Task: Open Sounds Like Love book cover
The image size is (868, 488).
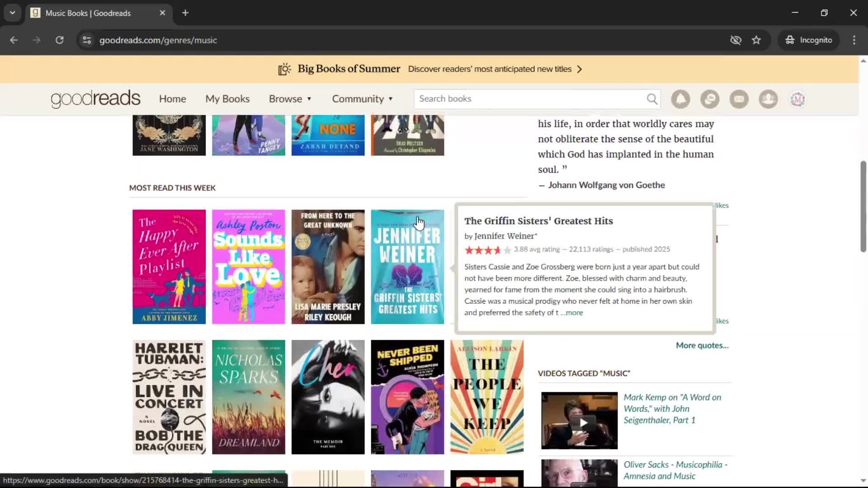Action: tap(249, 267)
